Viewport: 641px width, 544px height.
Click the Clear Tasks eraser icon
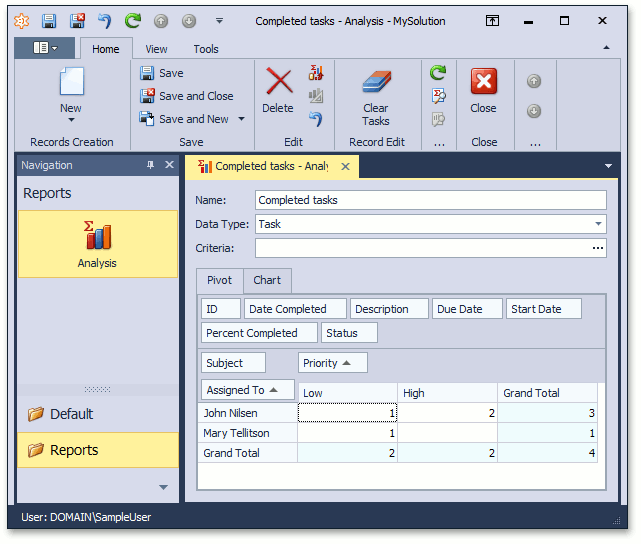(x=376, y=82)
